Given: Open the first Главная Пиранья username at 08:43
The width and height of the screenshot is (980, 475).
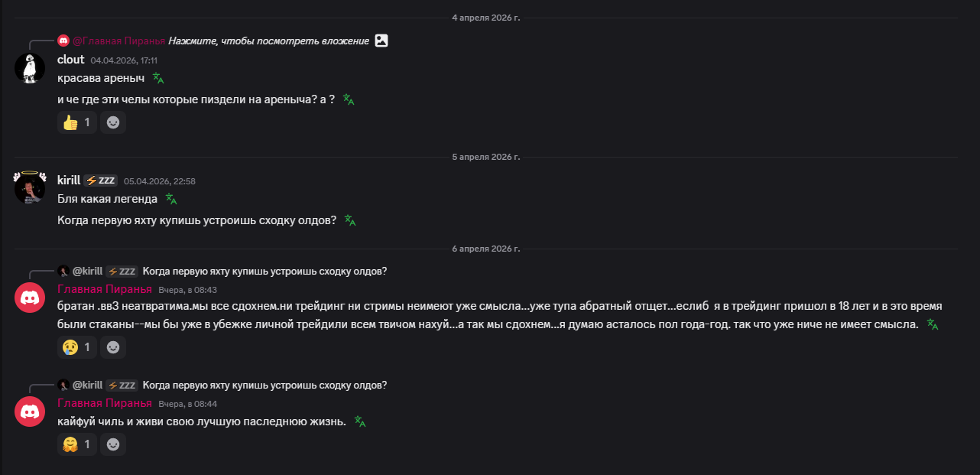Looking at the screenshot, I should [105, 289].
